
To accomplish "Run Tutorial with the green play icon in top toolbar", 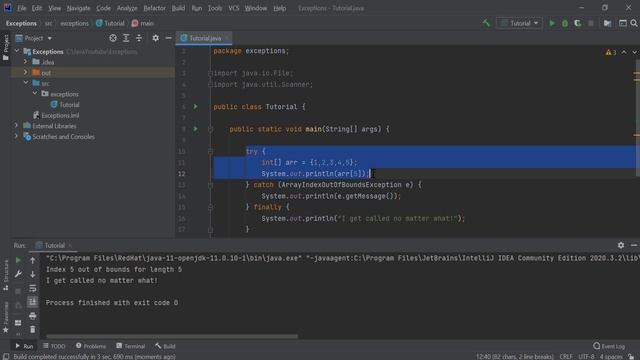I will pos(552,23).
